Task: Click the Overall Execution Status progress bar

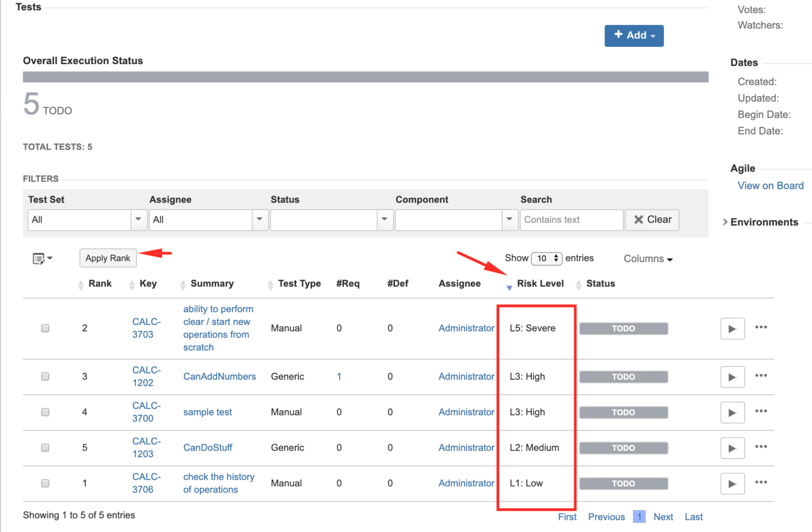Action: 365,77
